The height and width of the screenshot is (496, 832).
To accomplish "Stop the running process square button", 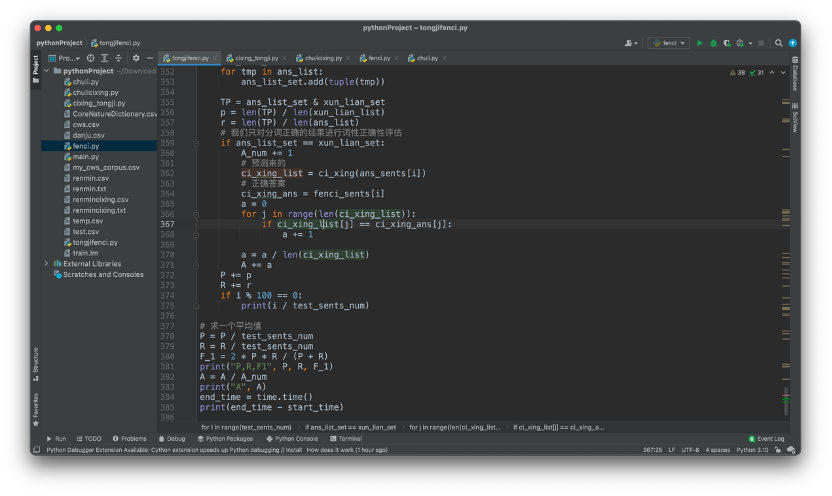I will [x=761, y=43].
